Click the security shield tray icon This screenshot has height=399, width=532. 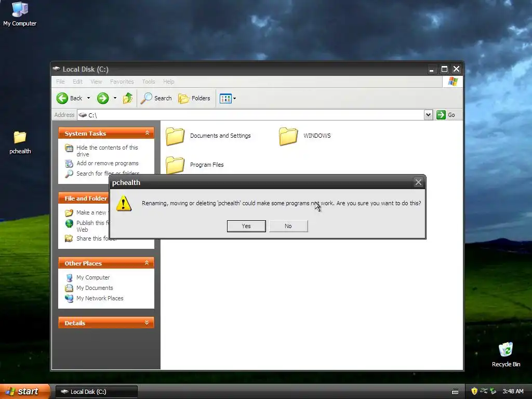(x=474, y=391)
